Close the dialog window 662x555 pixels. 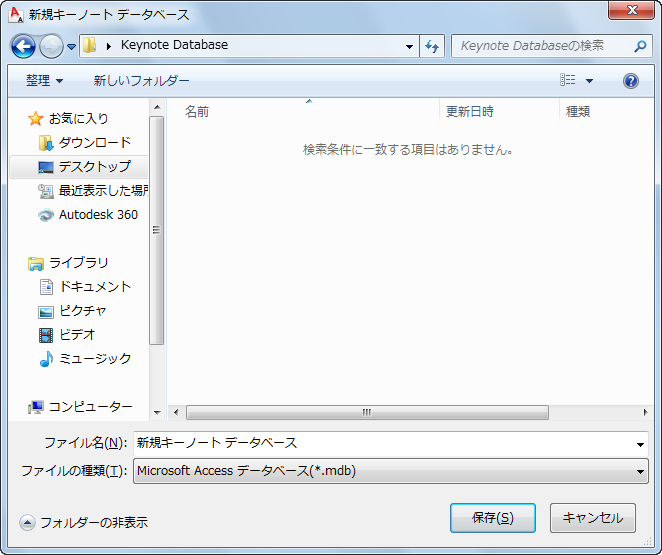631,10
